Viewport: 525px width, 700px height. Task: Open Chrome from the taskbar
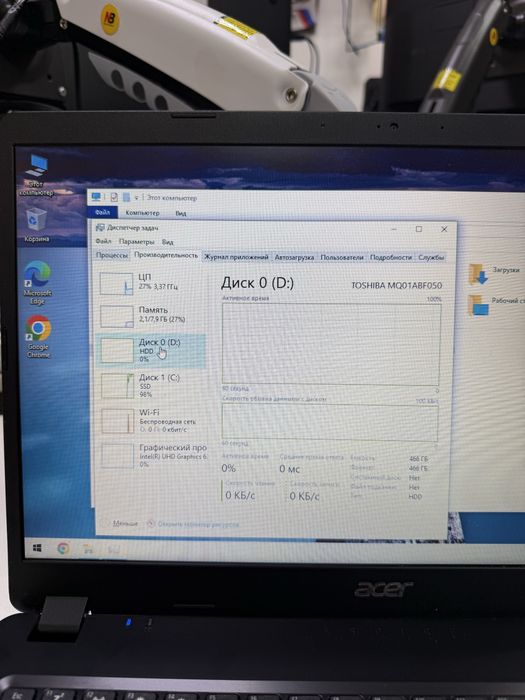(x=63, y=548)
